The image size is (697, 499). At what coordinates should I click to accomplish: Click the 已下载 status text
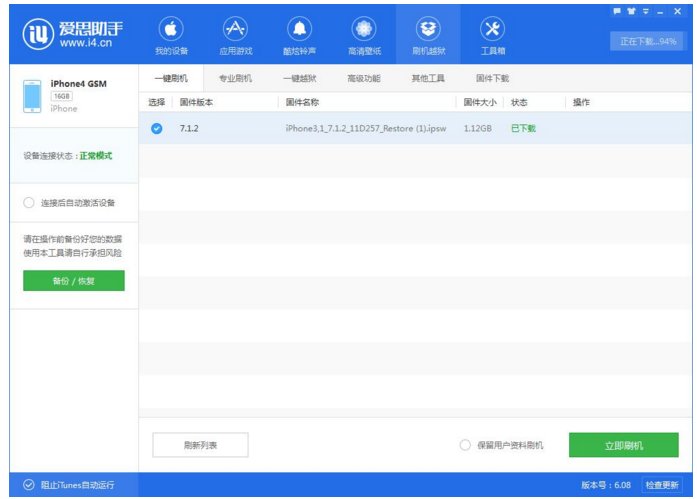[523, 128]
